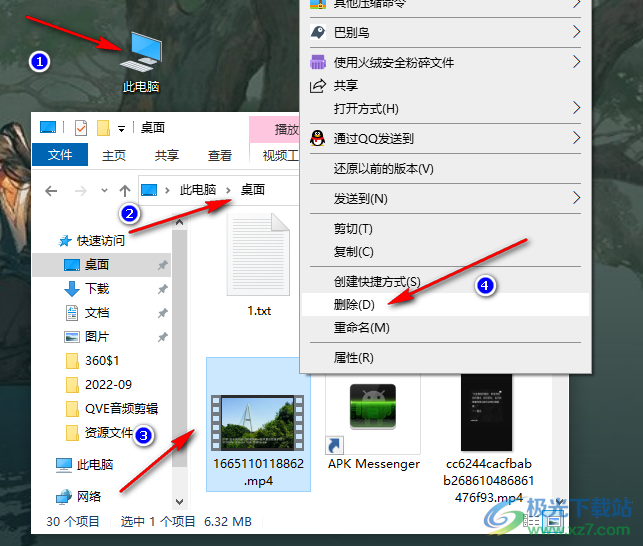Unpin 下载 using its pin icon

pos(162,289)
